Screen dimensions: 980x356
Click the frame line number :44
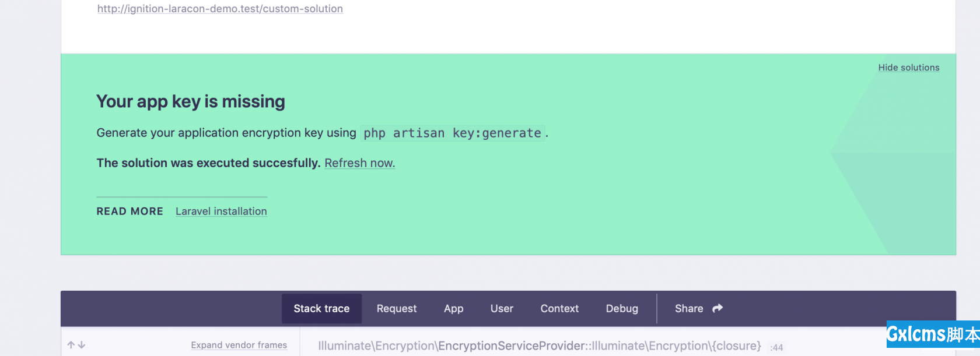click(x=776, y=347)
